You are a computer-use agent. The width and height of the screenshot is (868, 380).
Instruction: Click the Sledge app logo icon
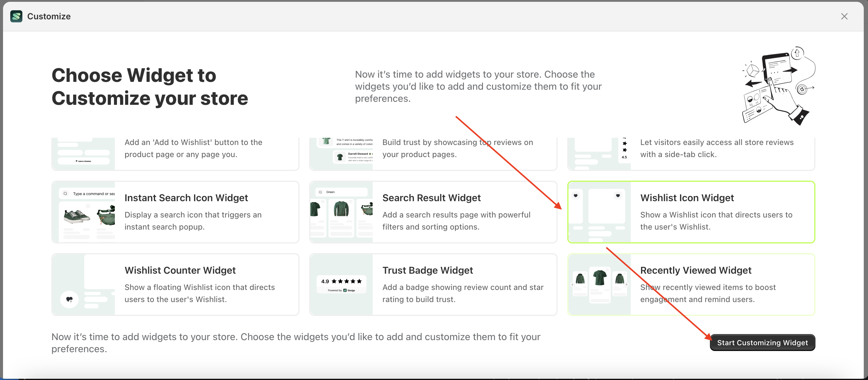tap(16, 16)
